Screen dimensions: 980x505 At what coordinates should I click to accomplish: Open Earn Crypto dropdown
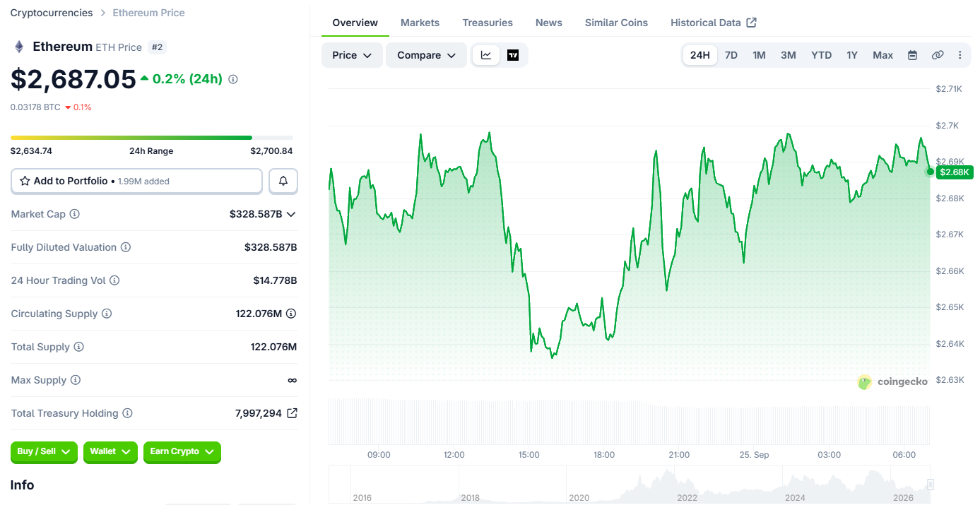pyautogui.click(x=182, y=452)
